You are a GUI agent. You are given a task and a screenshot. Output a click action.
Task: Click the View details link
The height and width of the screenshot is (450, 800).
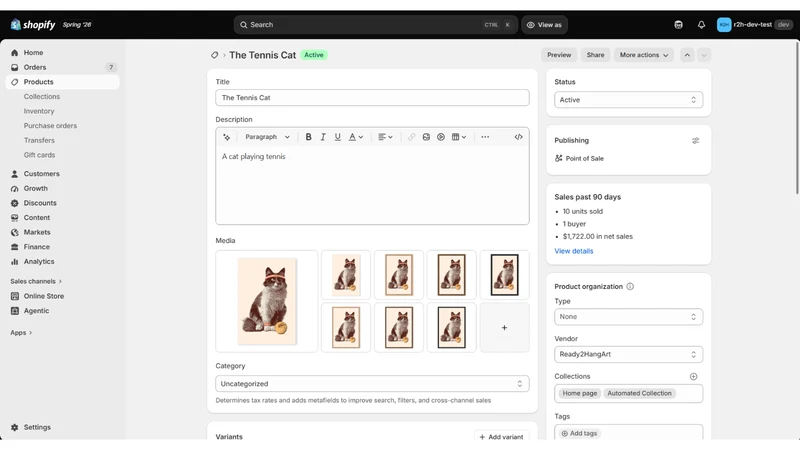tap(573, 251)
